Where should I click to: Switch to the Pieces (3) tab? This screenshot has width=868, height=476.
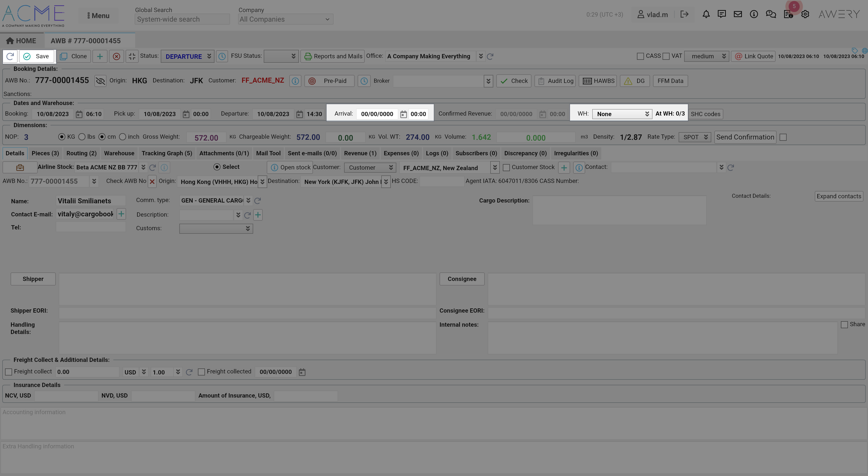coord(45,153)
